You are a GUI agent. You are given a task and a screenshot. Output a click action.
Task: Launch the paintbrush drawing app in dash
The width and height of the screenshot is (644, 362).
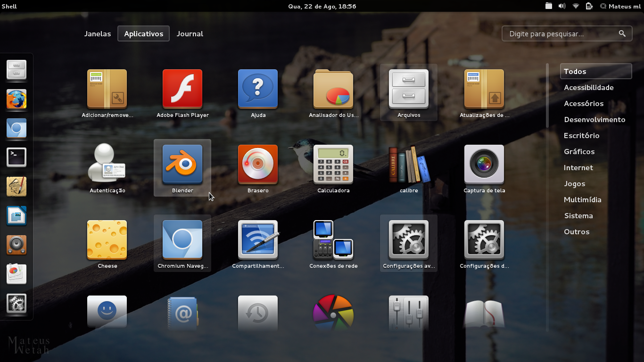(x=17, y=187)
